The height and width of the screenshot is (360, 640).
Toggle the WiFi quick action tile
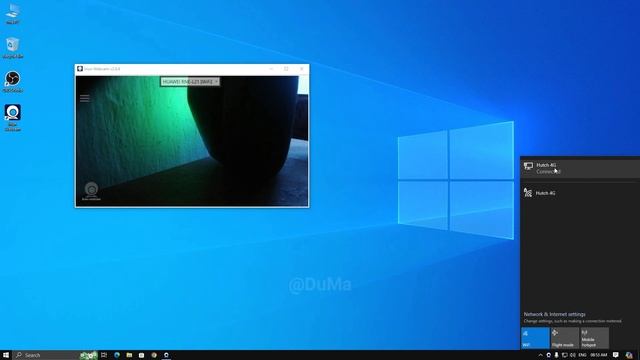[535, 338]
